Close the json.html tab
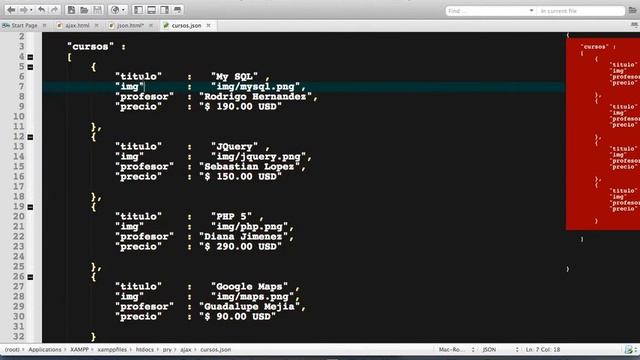Viewport: 640px width, 360px height. click(x=151, y=25)
